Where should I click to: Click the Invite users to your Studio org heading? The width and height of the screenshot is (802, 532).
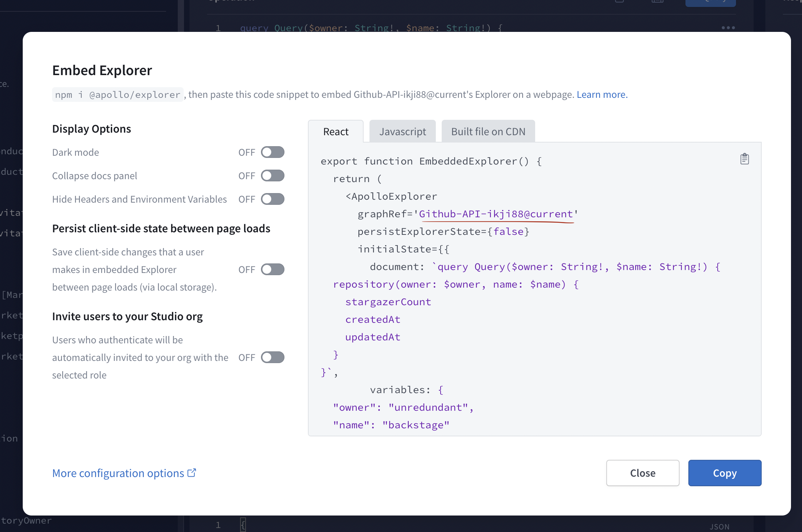coord(128,317)
